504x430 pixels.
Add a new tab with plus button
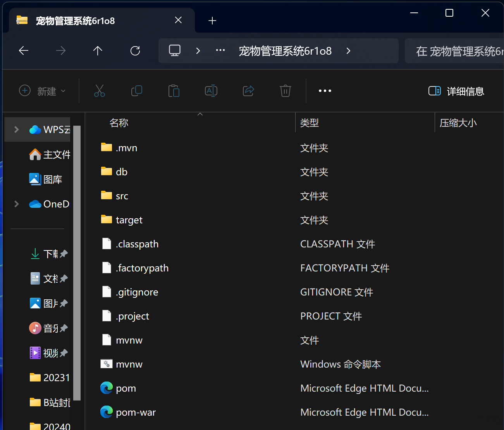point(212,21)
